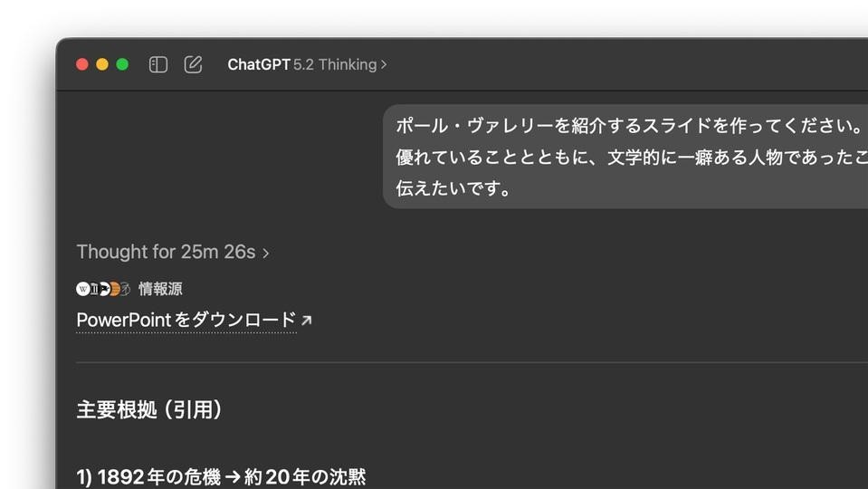Toggle the sidebar panel icon
Screen dimensions: 868x489
(158, 64)
